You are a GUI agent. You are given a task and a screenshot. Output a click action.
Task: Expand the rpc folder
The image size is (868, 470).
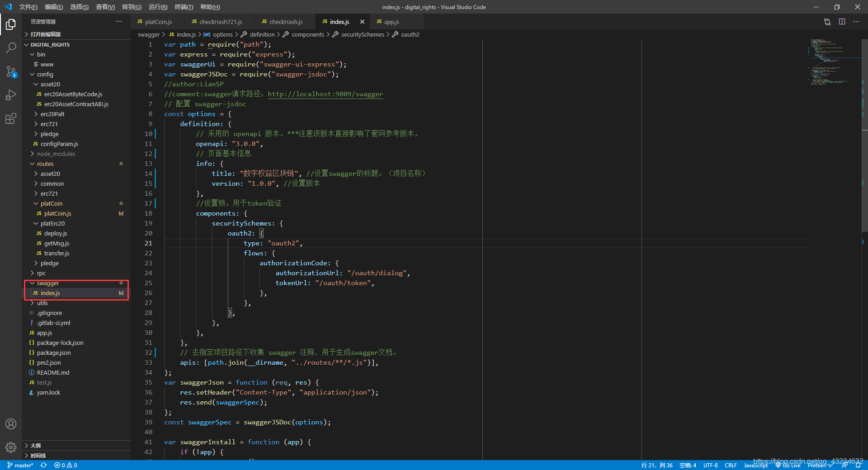pos(76,273)
